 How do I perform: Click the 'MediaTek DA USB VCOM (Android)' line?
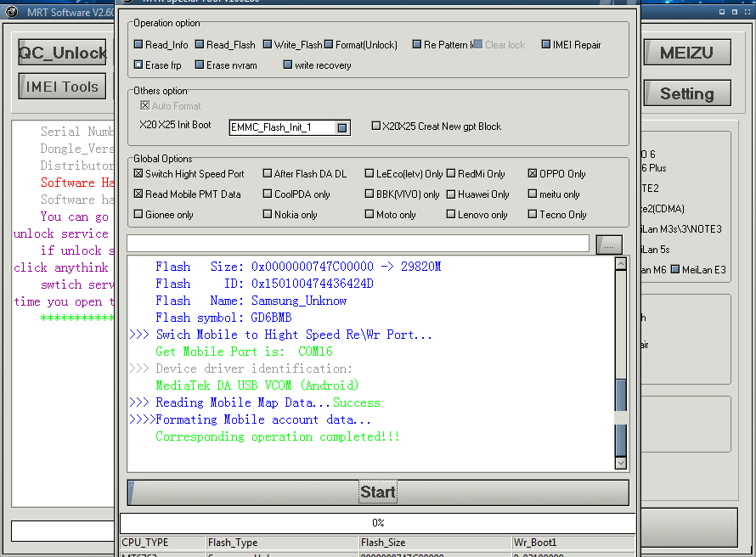tap(257, 385)
